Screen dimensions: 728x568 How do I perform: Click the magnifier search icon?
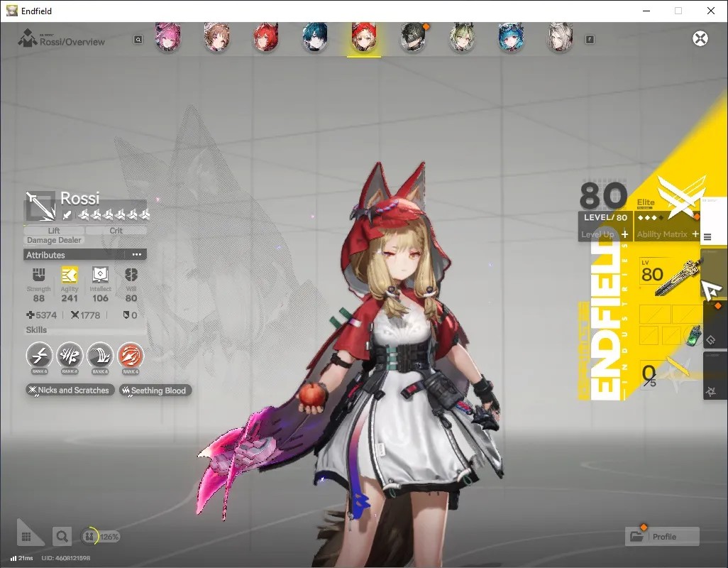click(62, 537)
